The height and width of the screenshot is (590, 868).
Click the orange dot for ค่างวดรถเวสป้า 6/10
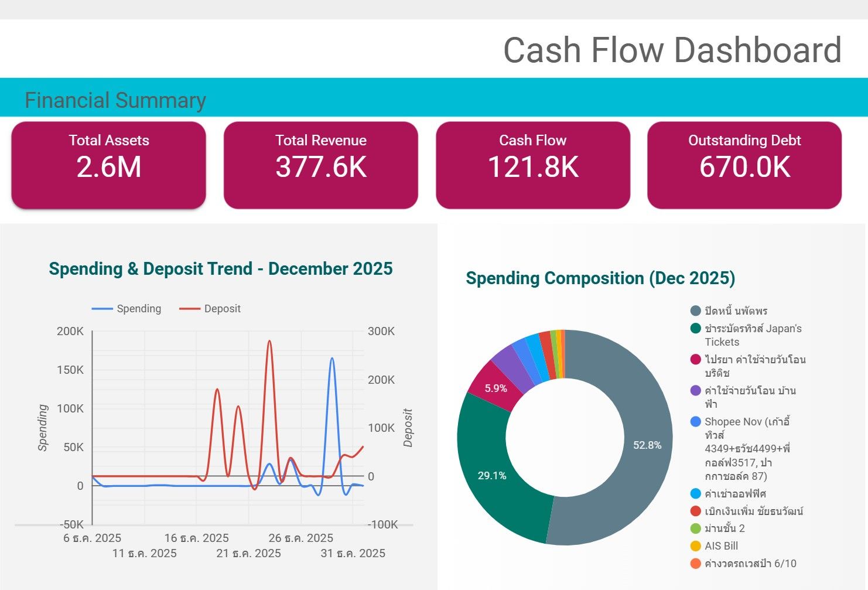[x=696, y=564]
